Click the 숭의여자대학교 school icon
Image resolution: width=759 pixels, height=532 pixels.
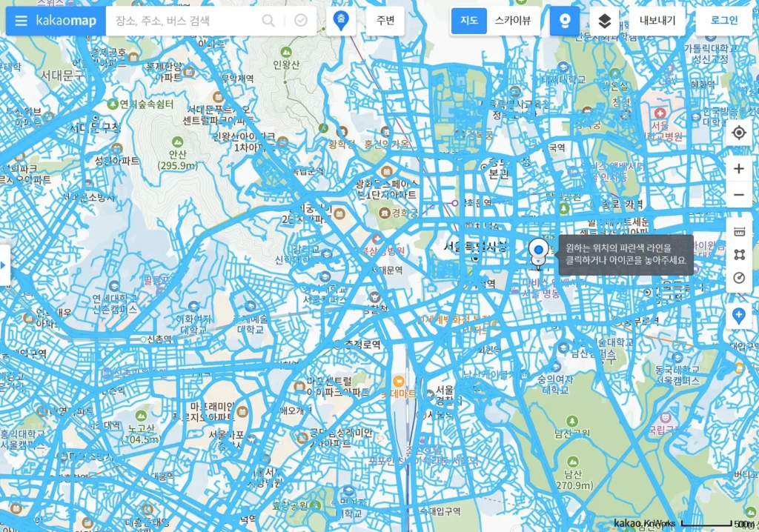556,367
